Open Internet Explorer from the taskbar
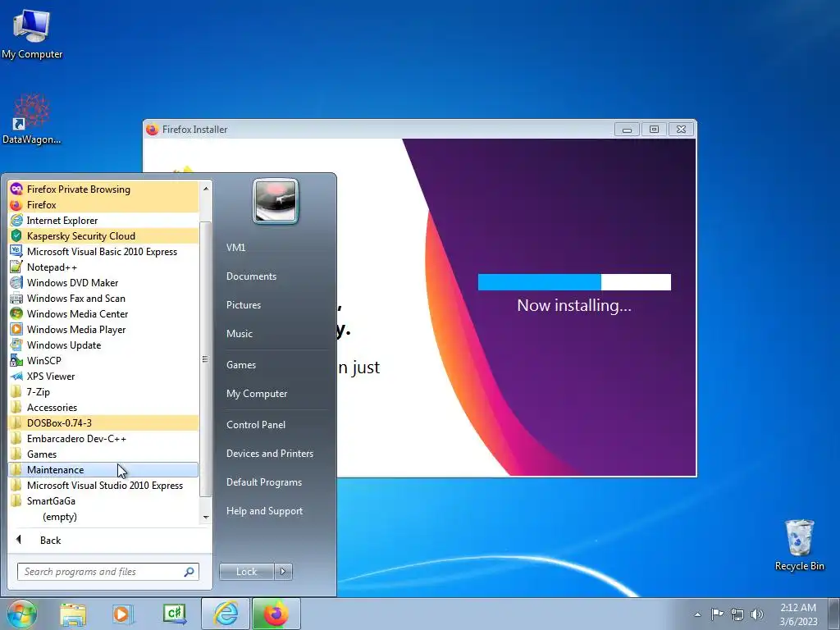The width and height of the screenshot is (840, 630). [226, 614]
